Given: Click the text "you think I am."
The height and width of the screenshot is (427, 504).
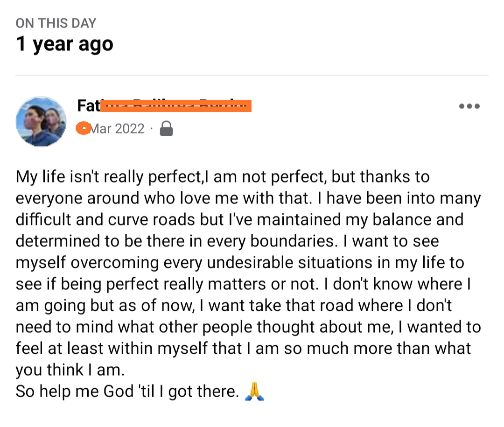Looking at the screenshot, I should coord(70,370).
